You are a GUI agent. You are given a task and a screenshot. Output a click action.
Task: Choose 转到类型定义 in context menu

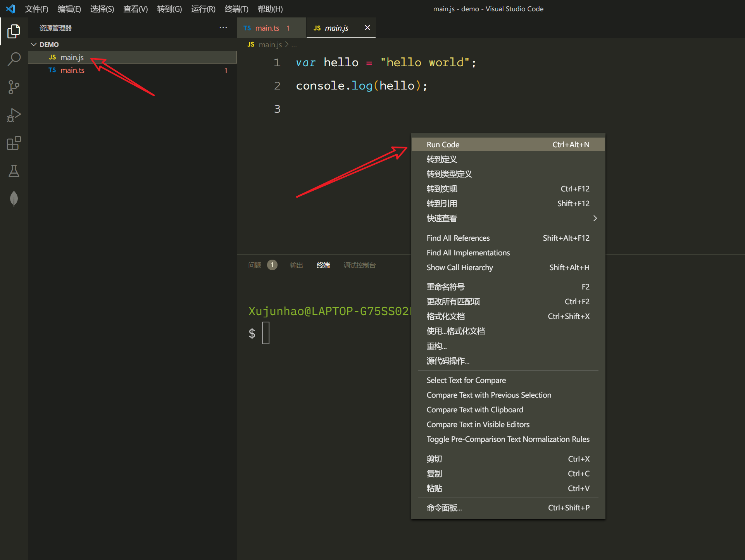[x=508, y=174]
